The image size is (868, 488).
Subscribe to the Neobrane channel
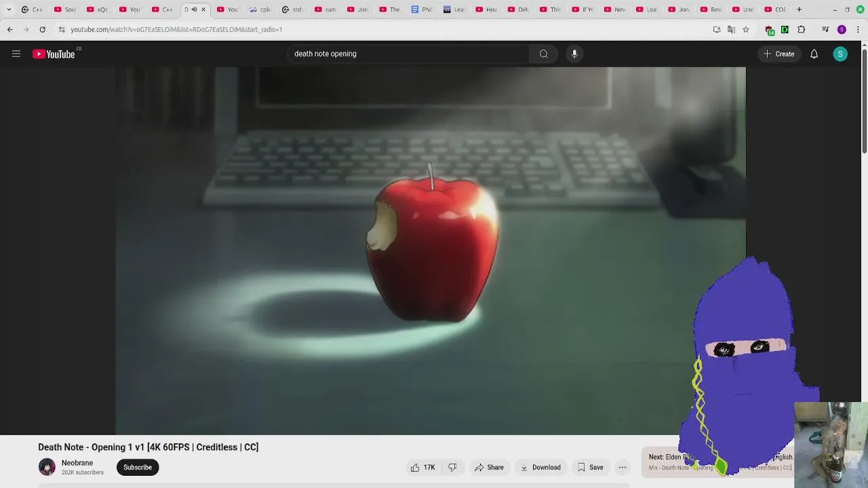[x=138, y=467]
